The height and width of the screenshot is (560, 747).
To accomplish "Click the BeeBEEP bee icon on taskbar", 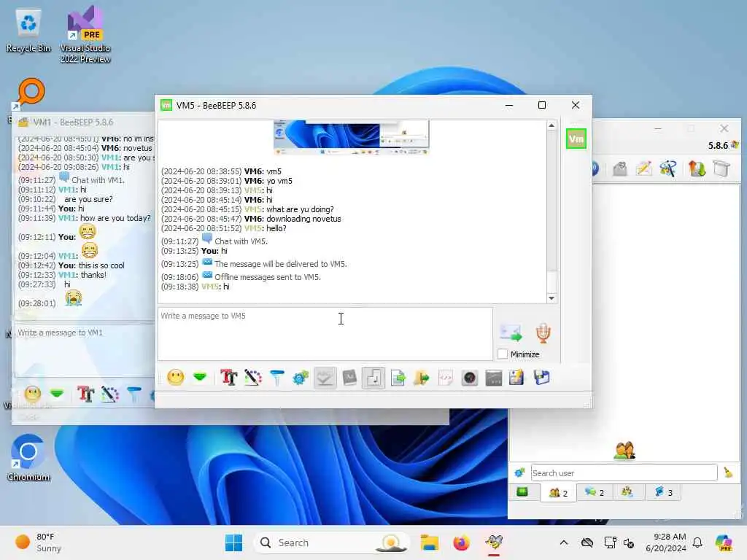I will click(494, 542).
